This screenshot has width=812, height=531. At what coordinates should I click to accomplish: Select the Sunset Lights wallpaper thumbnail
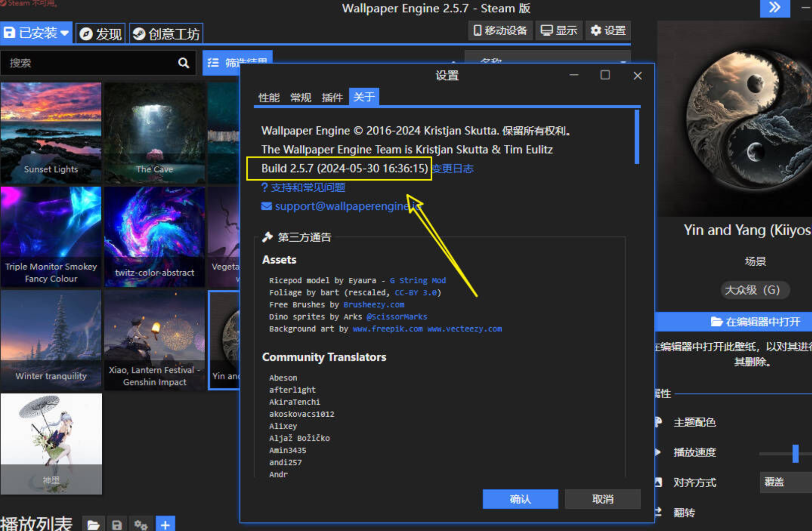click(51, 133)
